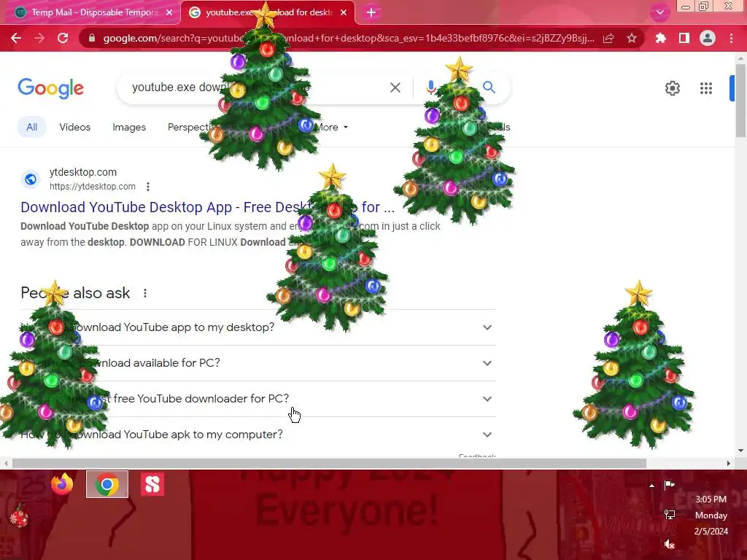The width and height of the screenshot is (747, 560).
Task: Open the red S app on taskbar
Action: point(152,484)
